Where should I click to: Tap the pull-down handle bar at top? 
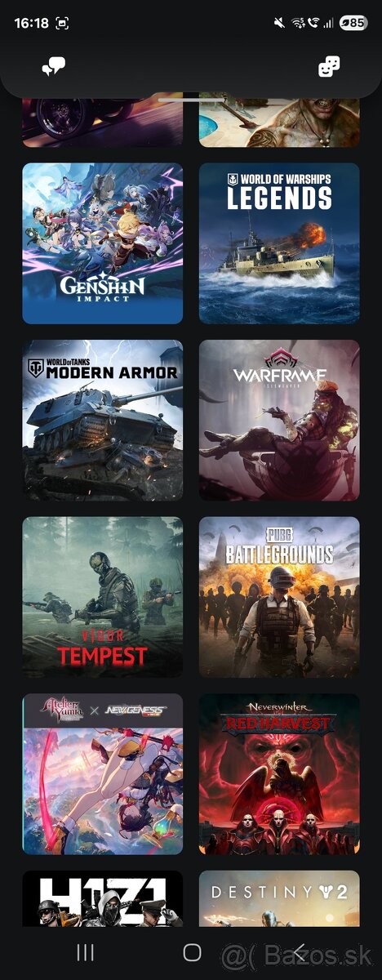(x=191, y=100)
